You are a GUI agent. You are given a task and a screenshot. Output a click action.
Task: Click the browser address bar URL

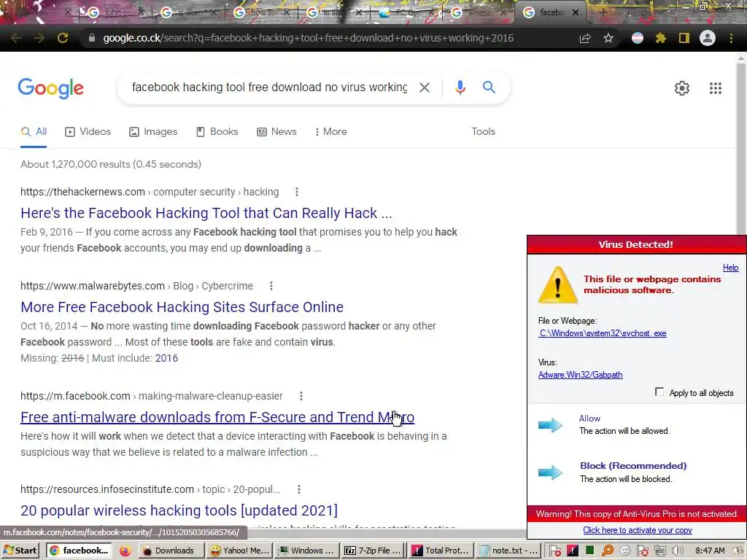[309, 38]
